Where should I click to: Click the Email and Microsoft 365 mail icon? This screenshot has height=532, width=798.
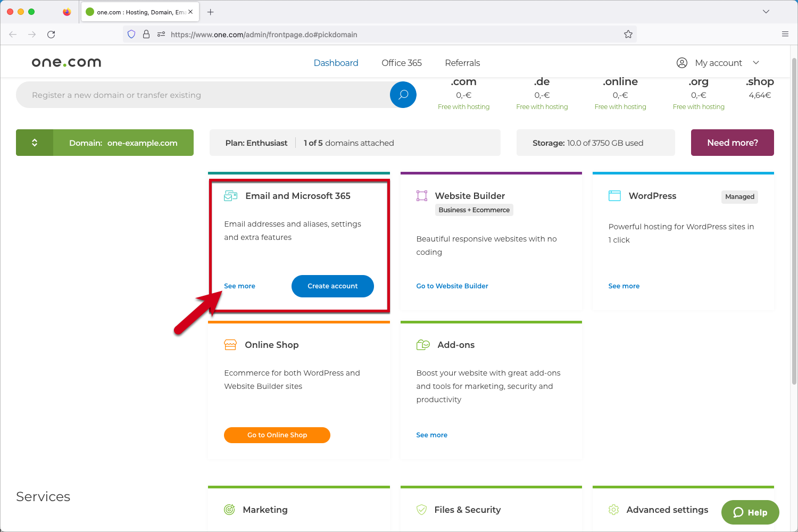point(230,196)
